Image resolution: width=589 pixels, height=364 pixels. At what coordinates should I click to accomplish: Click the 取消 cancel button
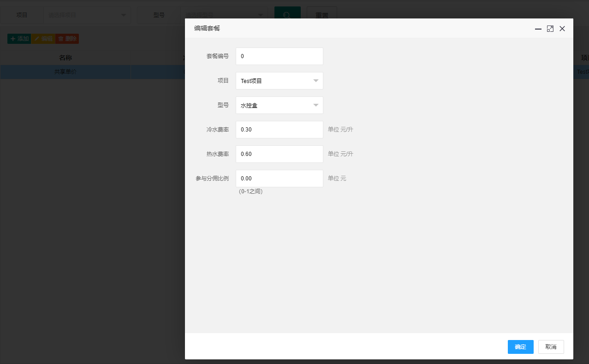point(551,347)
